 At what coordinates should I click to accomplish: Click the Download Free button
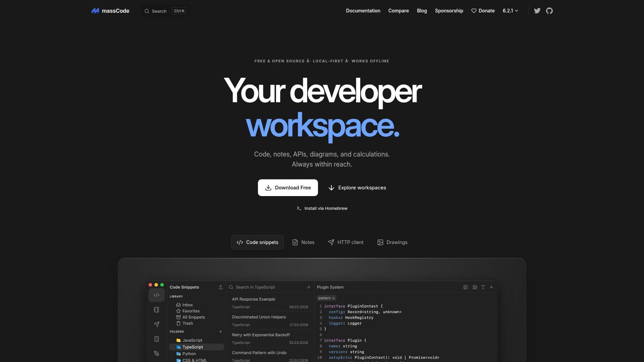tap(288, 188)
